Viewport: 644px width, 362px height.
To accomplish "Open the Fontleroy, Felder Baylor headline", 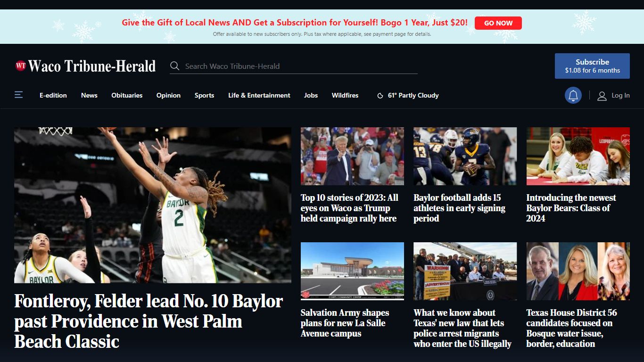I will point(149,321).
